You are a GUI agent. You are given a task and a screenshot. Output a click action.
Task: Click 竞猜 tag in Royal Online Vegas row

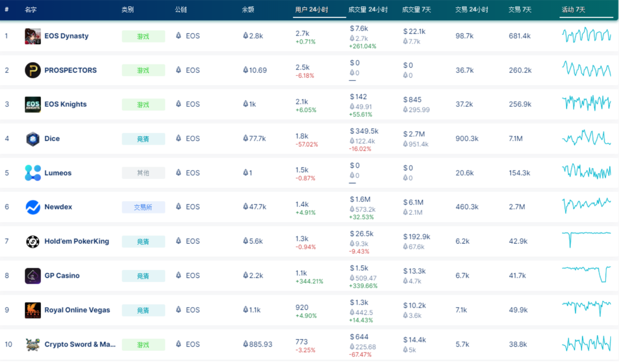click(x=143, y=310)
